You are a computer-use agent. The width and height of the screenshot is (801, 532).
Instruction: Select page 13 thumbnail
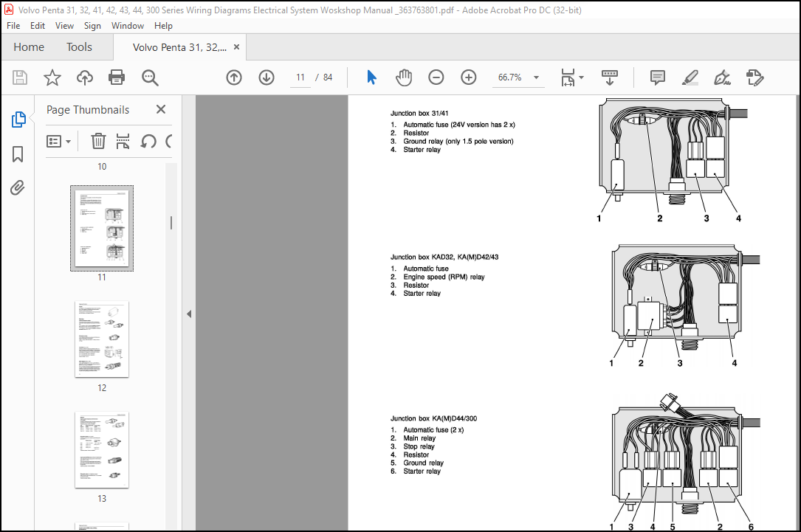click(x=102, y=450)
